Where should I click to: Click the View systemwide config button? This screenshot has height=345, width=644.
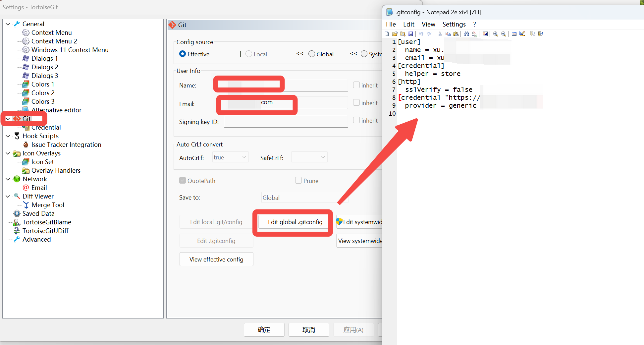coord(359,241)
